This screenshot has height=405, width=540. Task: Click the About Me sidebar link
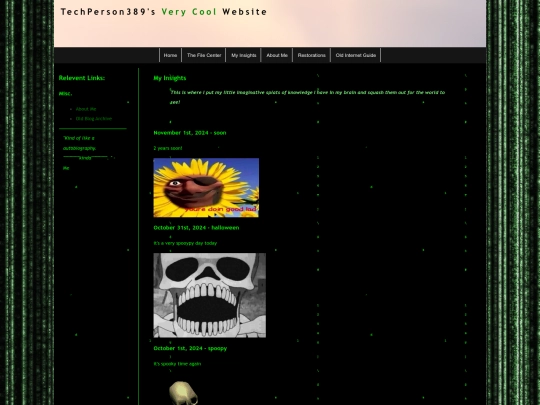click(86, 109)
